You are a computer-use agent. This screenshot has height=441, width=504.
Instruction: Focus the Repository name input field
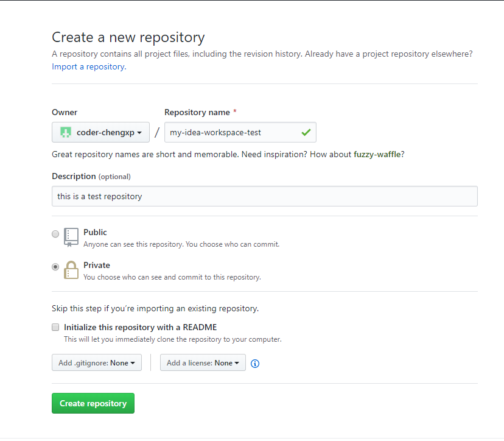(240, 132)
